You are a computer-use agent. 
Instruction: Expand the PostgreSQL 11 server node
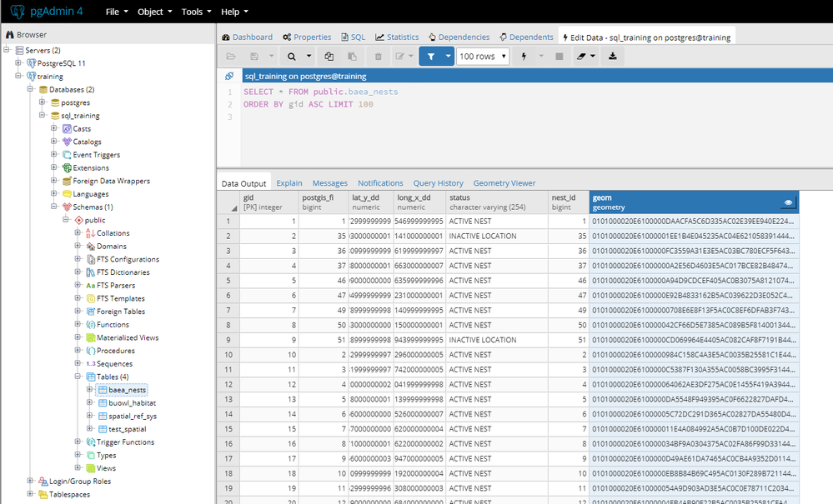point(18,63)
